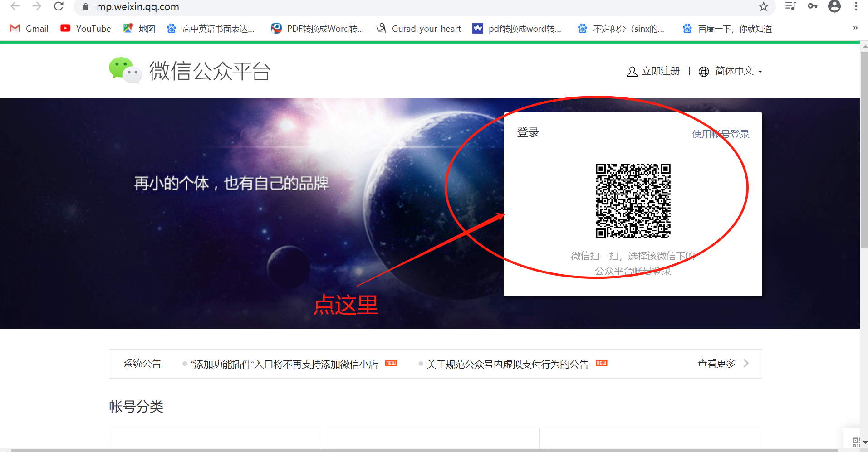Click the 立即注册 link
868x452 pixels.
(x=661, y=71)
